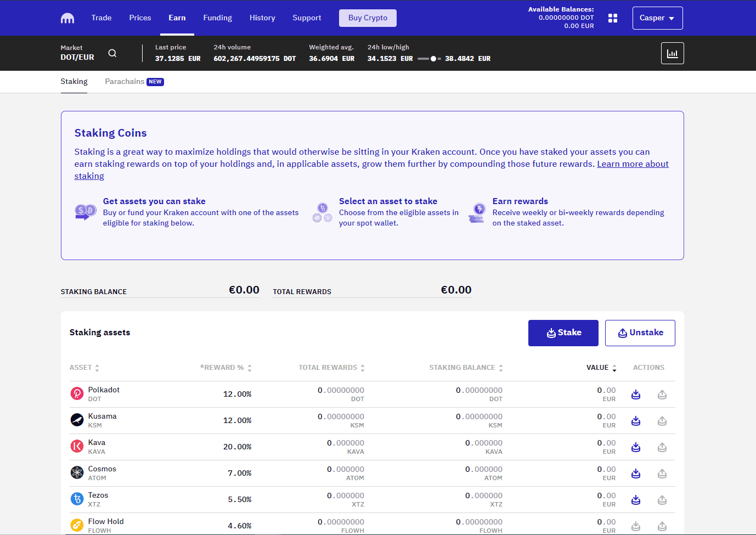Open the market search magnifier icon

tap(112, 53)
